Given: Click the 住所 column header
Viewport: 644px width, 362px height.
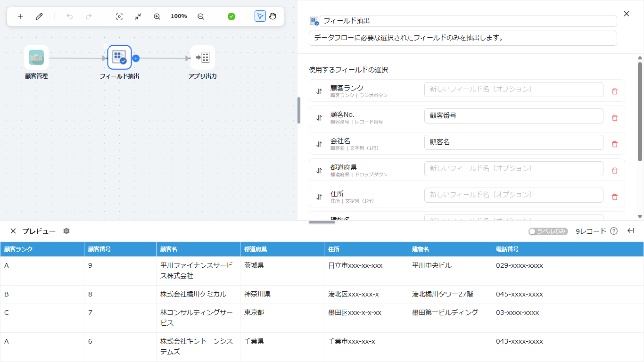Looking at the screenshot, I should [366, 249].
